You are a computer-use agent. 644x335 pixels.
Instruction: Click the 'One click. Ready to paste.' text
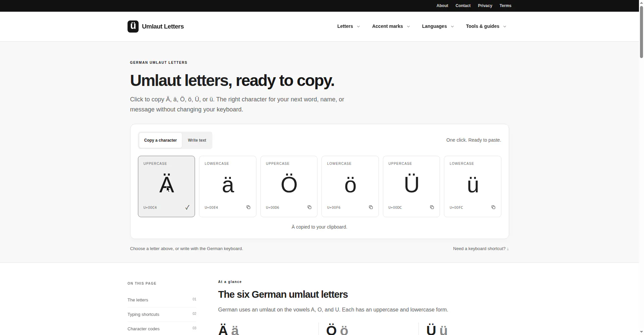click(x=474, y=140)
